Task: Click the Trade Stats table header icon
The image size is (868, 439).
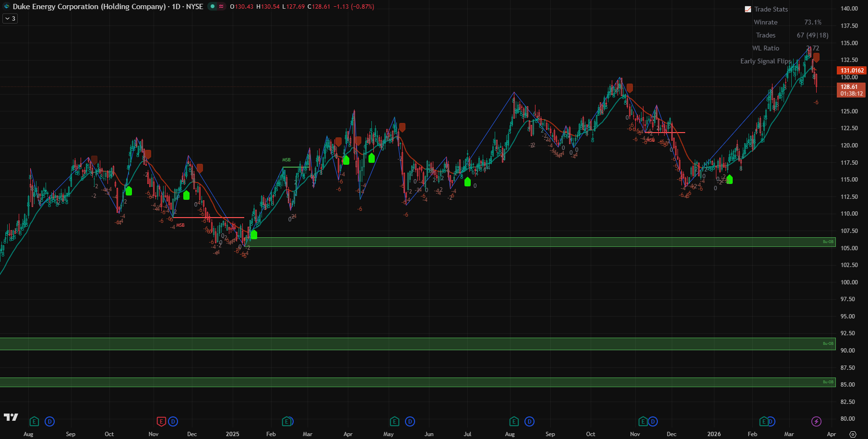Action: pos(748,9)
